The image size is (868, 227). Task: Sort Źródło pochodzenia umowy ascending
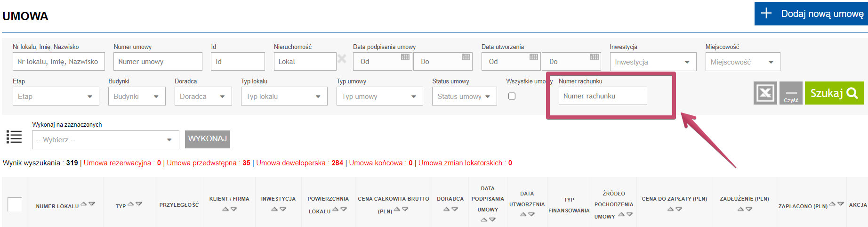pos(621,214)
